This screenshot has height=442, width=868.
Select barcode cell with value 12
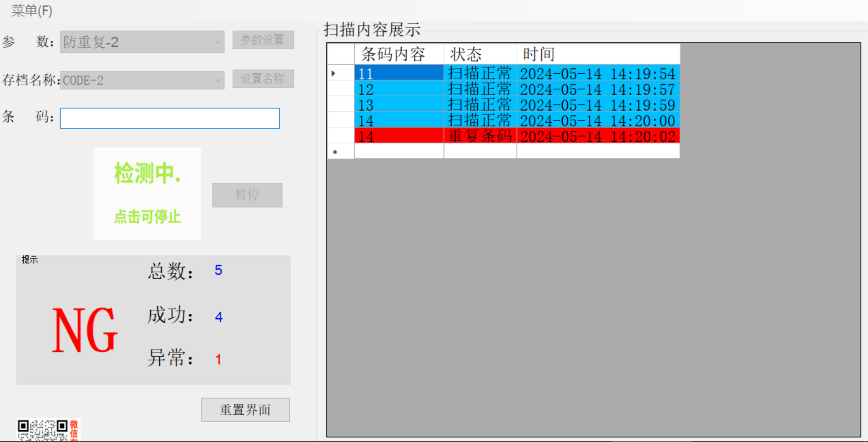(399, 90)
